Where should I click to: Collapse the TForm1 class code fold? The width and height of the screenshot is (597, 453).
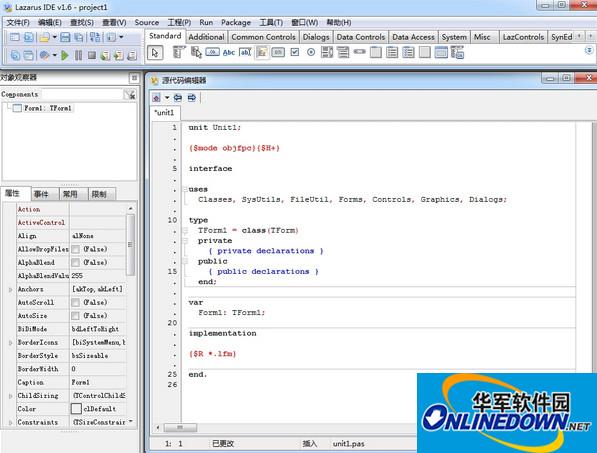tap(185, 230)
